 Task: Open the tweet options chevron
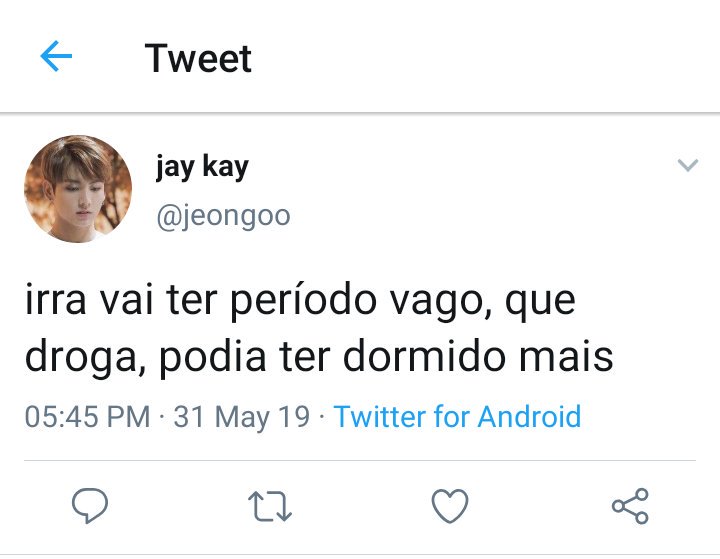tap(688, 165)
